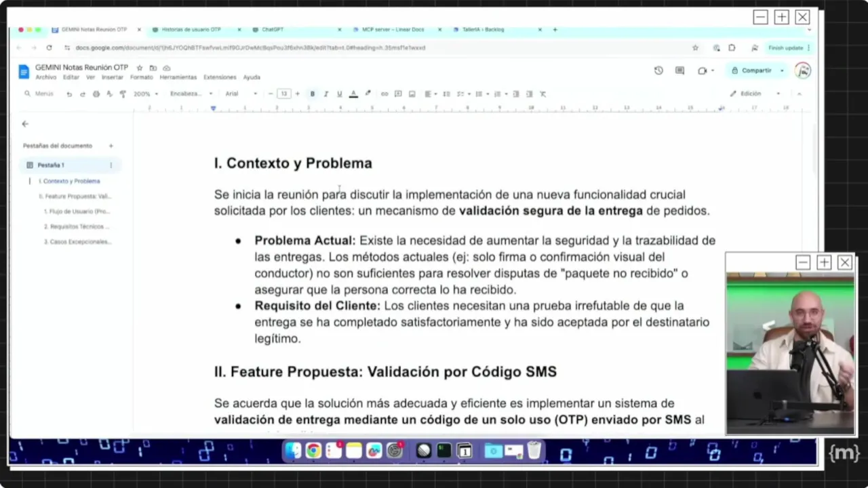Decrease font size with minus
The width and height of the screenshot is (868, 488).
271,94
